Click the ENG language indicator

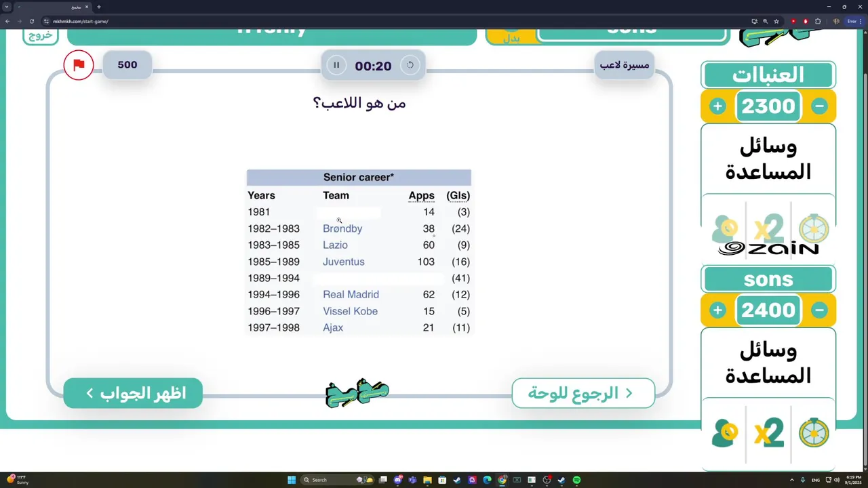tap(815, 480)
